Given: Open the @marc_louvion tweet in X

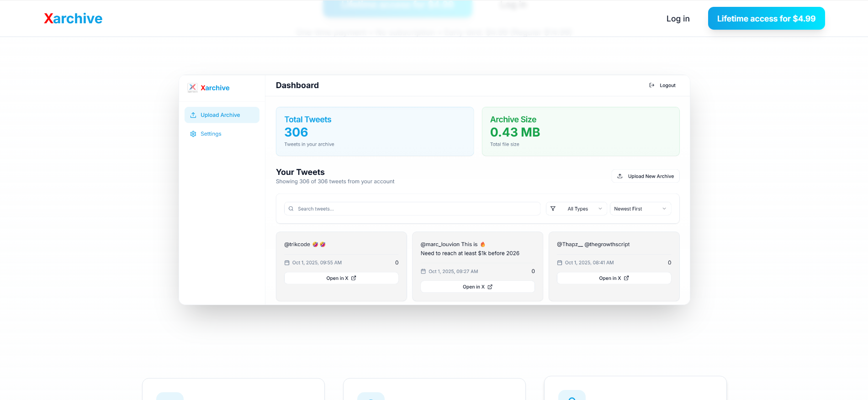Looking at the screenshot, I should [x=477, y=287].
